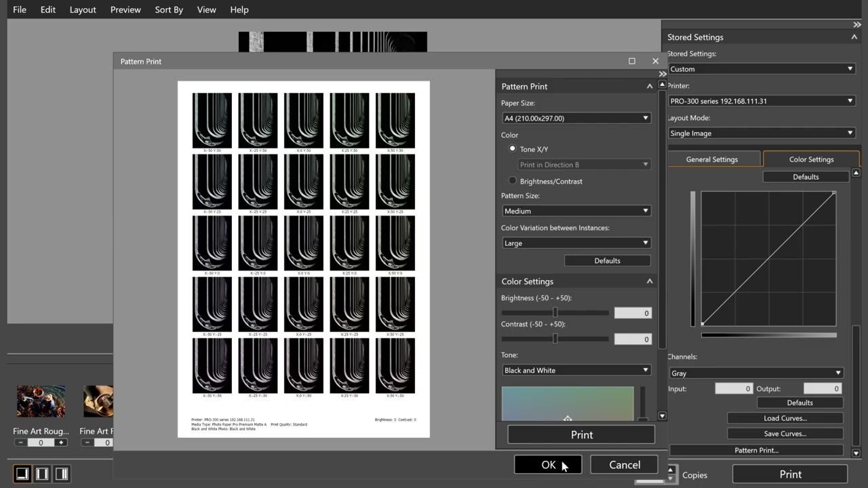Click curve Input value field
868x488 pixels.
[x=734, y=388]
